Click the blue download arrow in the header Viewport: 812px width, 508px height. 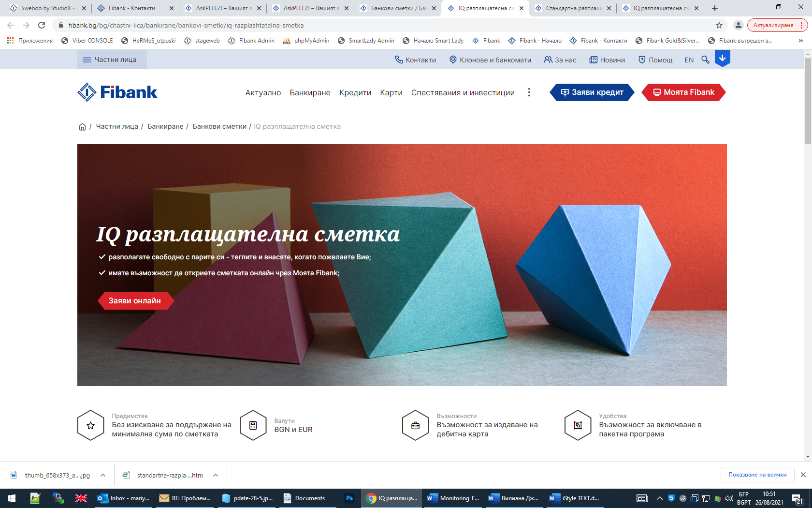(722, 59)
